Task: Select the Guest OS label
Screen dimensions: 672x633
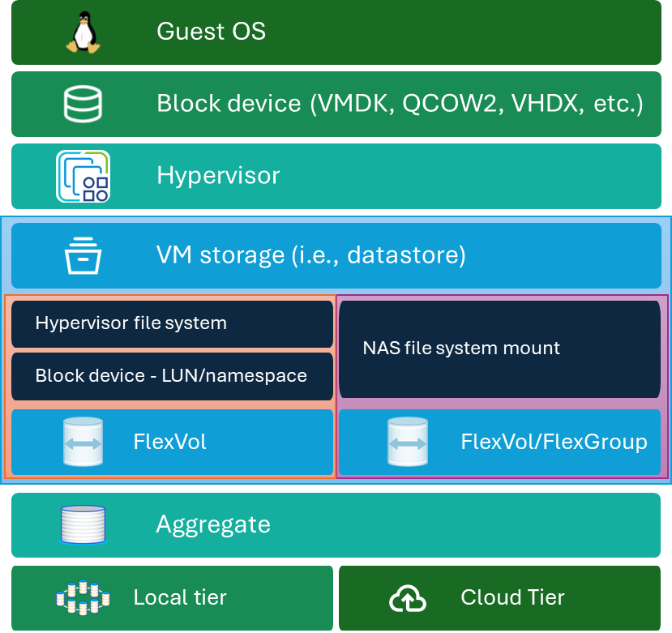Action: tap(211, 32)
